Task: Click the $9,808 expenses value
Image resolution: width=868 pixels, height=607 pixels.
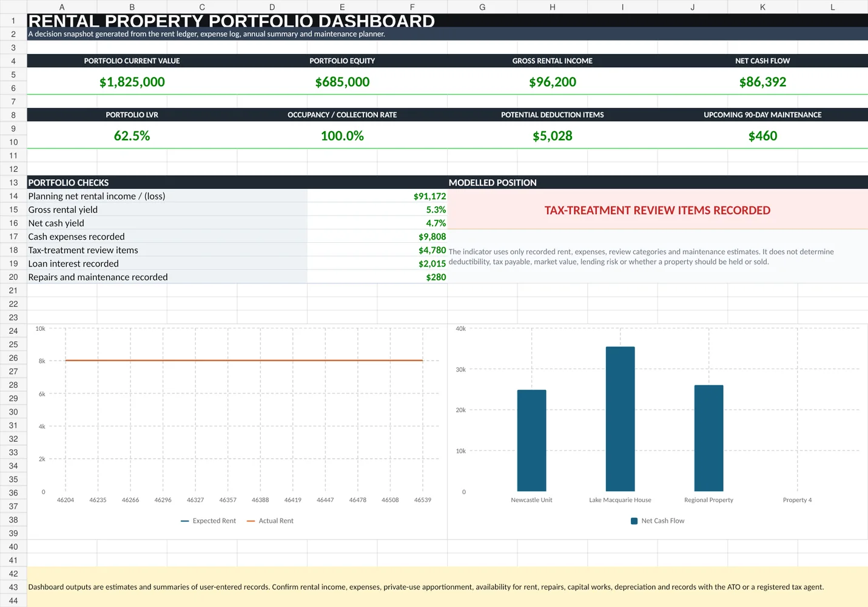Action: (x=432, y=237)
